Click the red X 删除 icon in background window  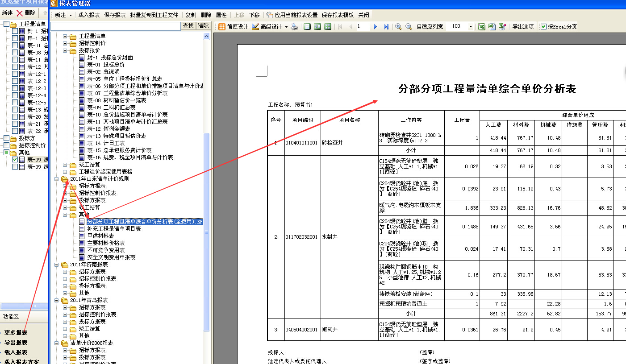point(20,13)
